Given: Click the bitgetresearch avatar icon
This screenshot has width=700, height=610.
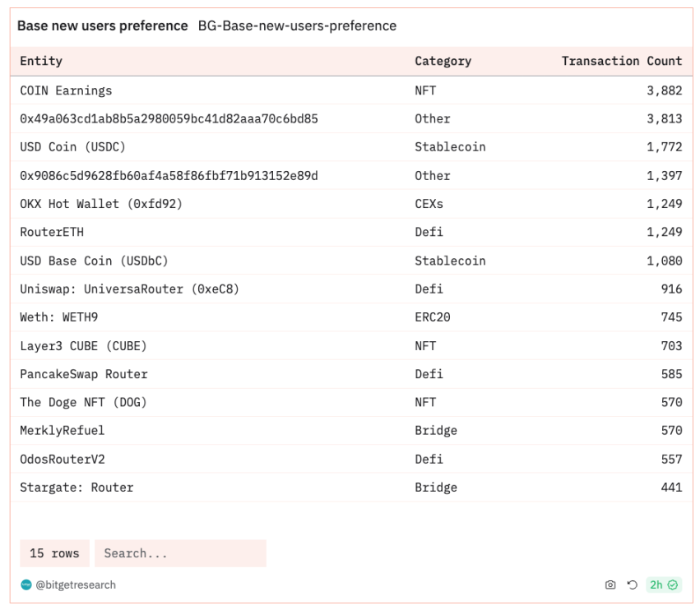Looking at the screenshot, I should tap(26, 585).
